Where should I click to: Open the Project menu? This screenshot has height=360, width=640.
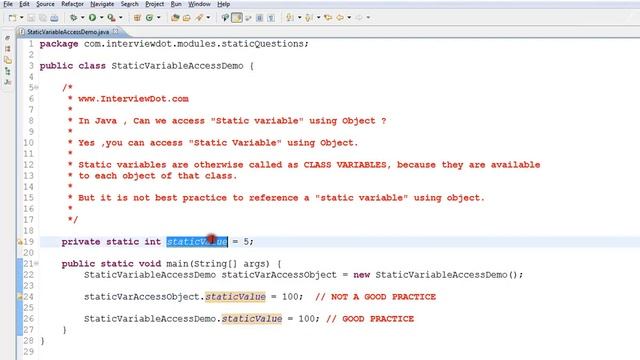[x=154, y=4]
